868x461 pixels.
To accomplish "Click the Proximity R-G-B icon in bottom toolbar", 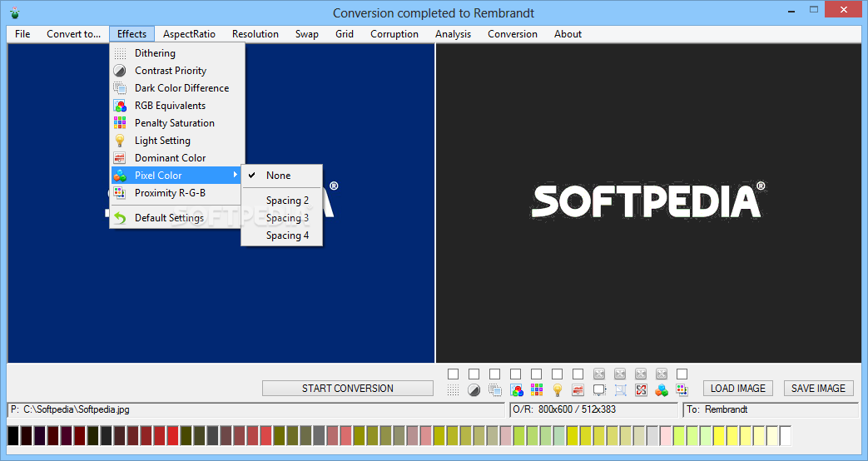I will (682, 389).
